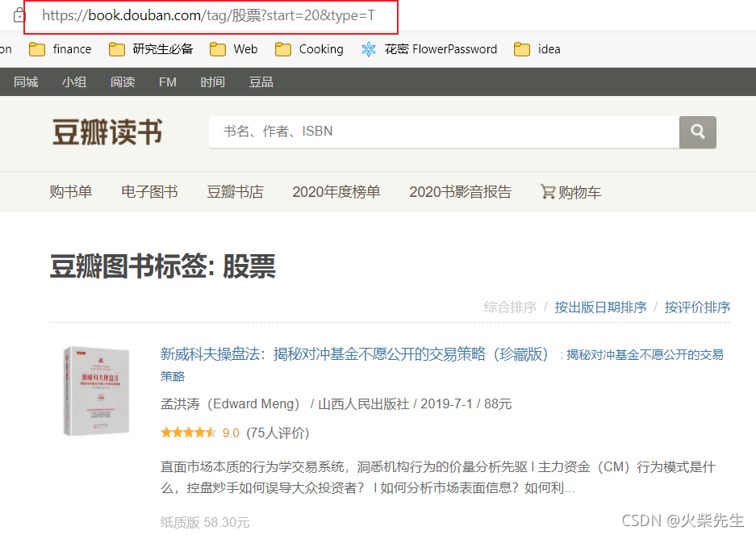The height and width of the screenshot is (535, 756).
Task: Open 豆品 in top navigation
Action: tap(261, 82)
